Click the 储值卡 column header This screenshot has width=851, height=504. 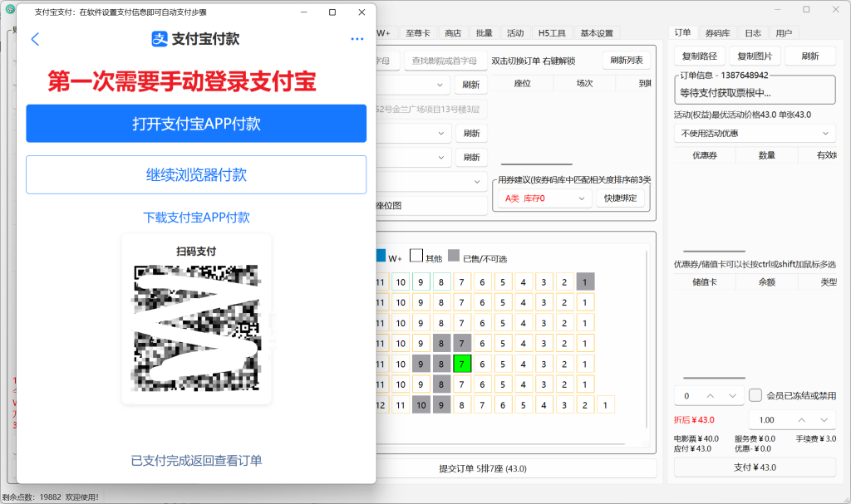(705, 282)
